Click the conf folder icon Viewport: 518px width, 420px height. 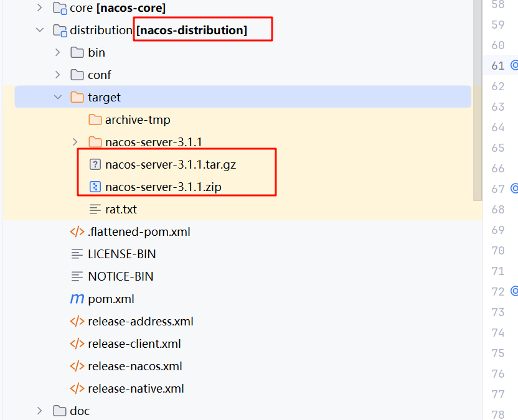point(77,75)
